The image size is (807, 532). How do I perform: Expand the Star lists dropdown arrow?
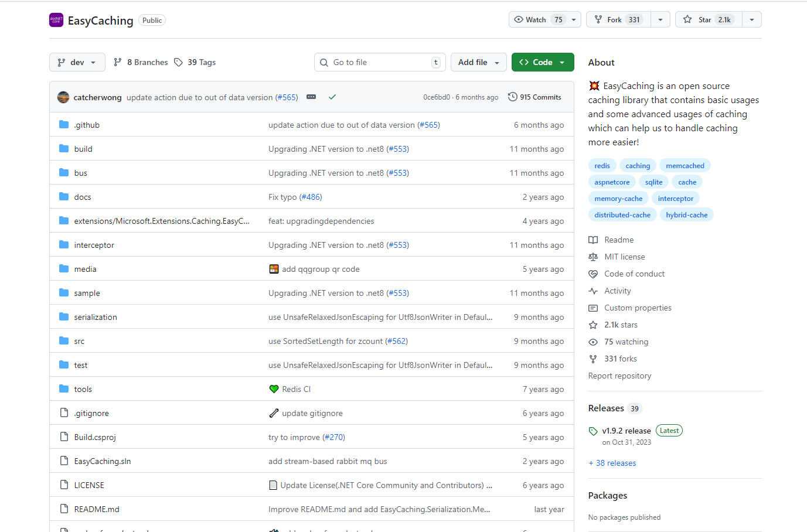tap(752, 20)
